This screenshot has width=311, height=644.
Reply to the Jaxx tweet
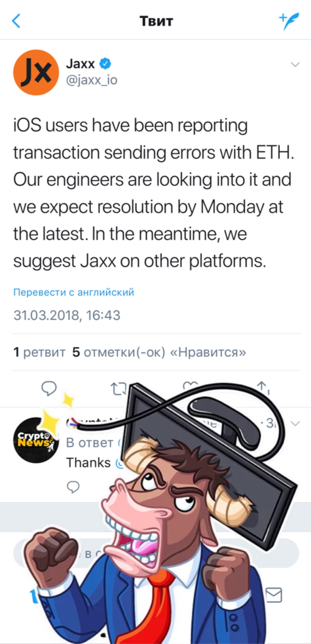49,389
